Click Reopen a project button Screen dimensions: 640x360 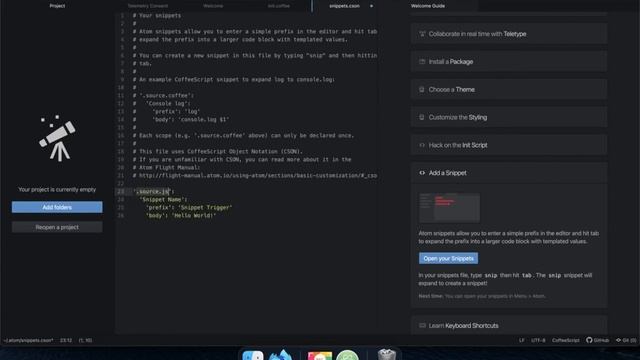click(57, 227)
